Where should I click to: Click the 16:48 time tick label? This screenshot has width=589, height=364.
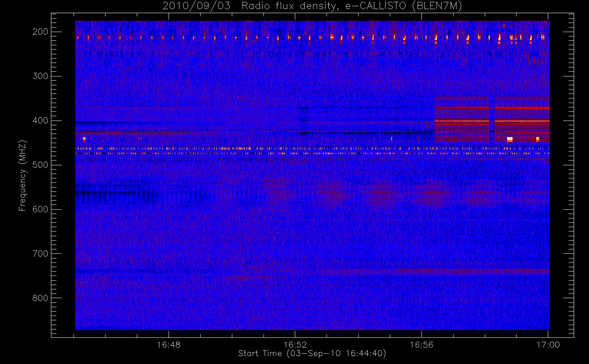pyautogui.click(x=169, y=345)
